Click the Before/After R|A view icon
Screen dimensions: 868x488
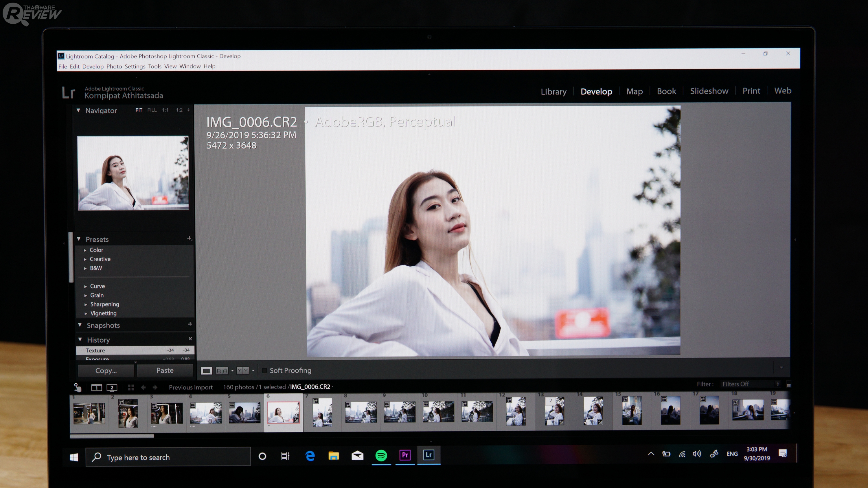point(222,371)
